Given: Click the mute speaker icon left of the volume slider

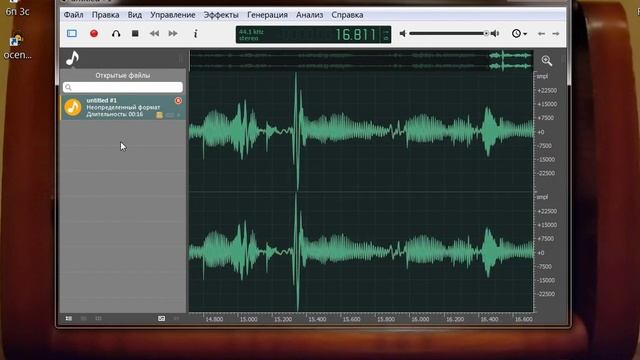Looking at the screenshot, I should pos(403,33).
